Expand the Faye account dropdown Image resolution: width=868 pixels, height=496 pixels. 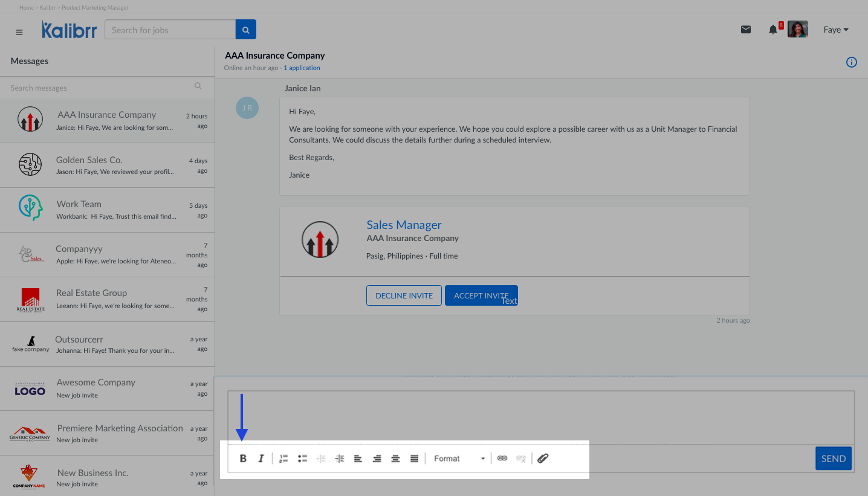click(x=835, y=30)
